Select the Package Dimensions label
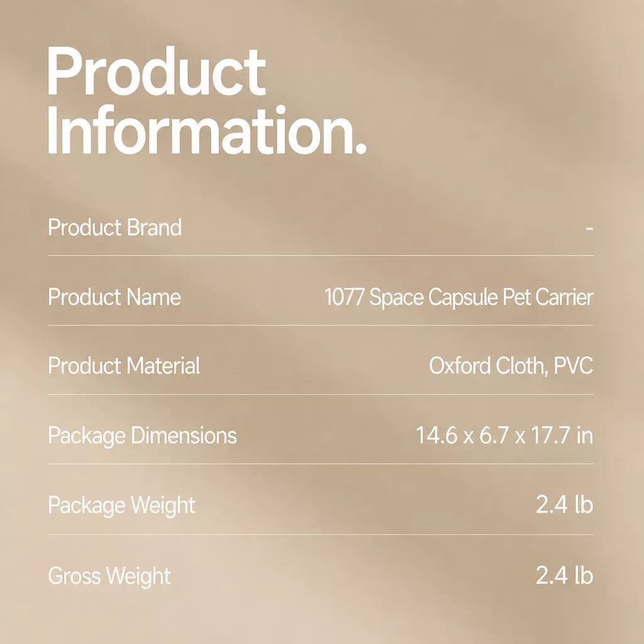 (143, 436)
